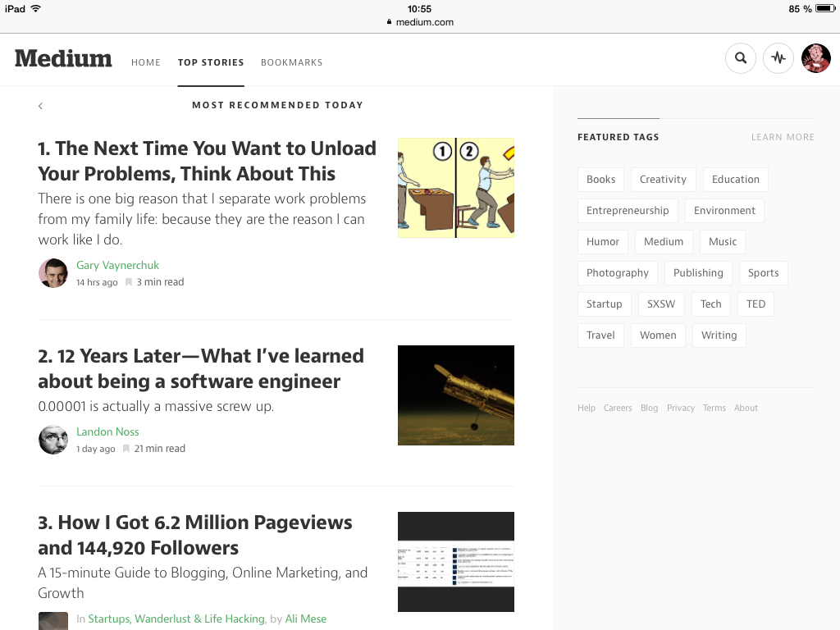This screenshot has width=840, height=630.
Task: Go back using the left chevron
Action: pos(40,106)
